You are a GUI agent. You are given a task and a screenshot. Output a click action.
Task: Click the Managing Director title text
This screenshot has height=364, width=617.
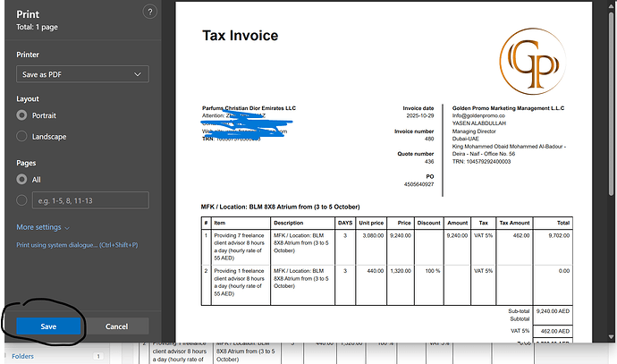point(474,131)
